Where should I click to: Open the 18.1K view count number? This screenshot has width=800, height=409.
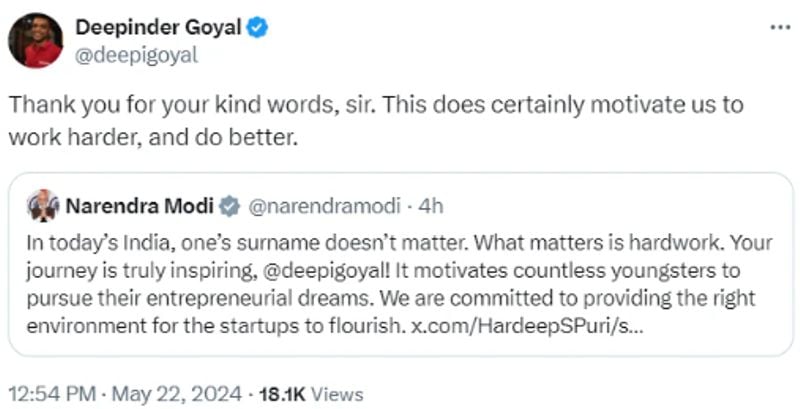[282, 394]
